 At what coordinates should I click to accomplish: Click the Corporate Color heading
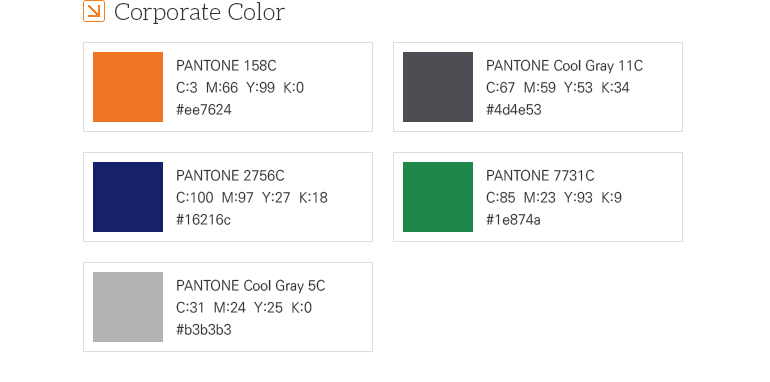click(199, 12)
